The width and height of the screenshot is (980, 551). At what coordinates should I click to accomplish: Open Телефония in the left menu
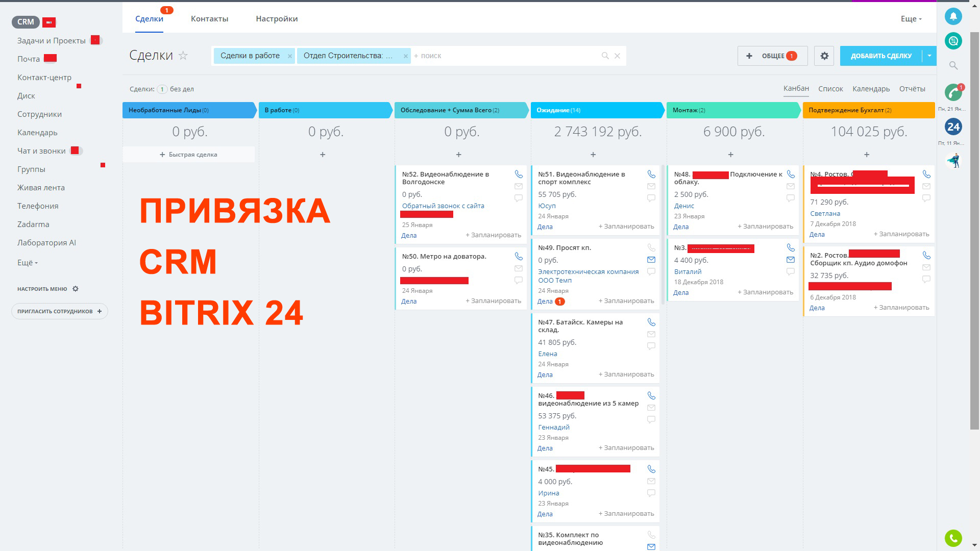(x=38, y=206)
